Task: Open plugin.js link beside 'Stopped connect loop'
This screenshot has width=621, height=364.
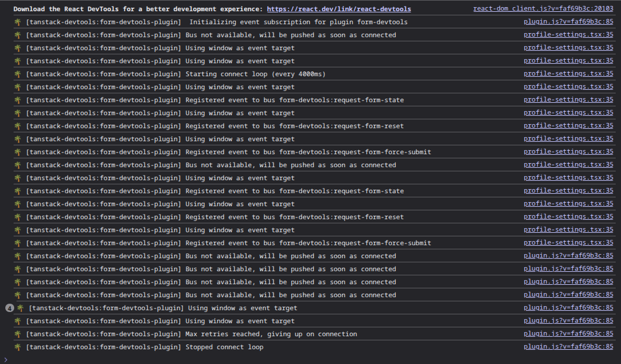Action: coord(568,347)
